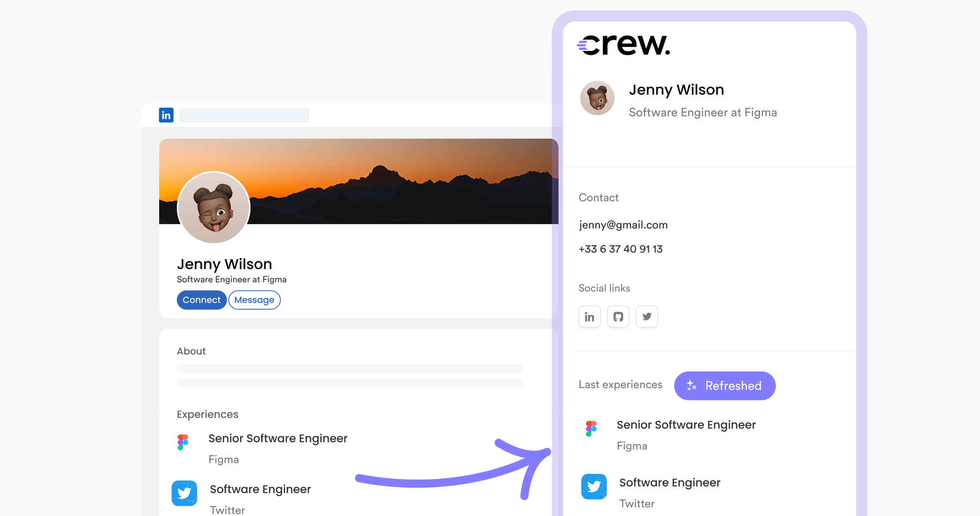Viewport: 980px width, 516px height.
Task: Click the Twitter company name in crew experiences
Action: tap(637, 504)
